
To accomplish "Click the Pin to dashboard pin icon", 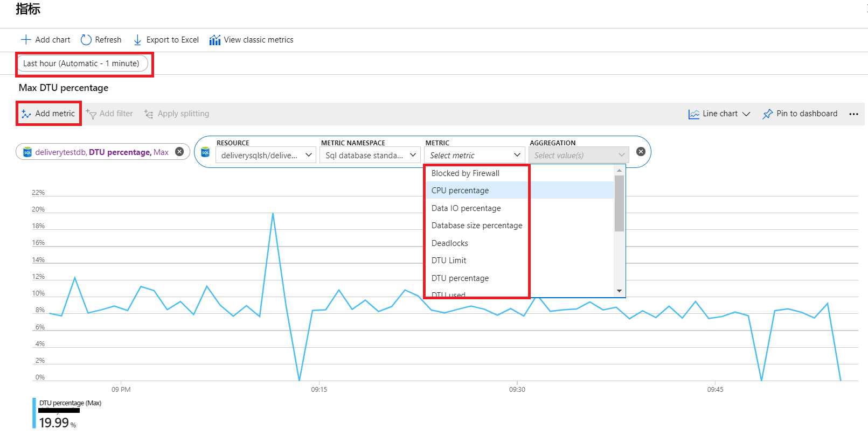I will click(767, 114).
